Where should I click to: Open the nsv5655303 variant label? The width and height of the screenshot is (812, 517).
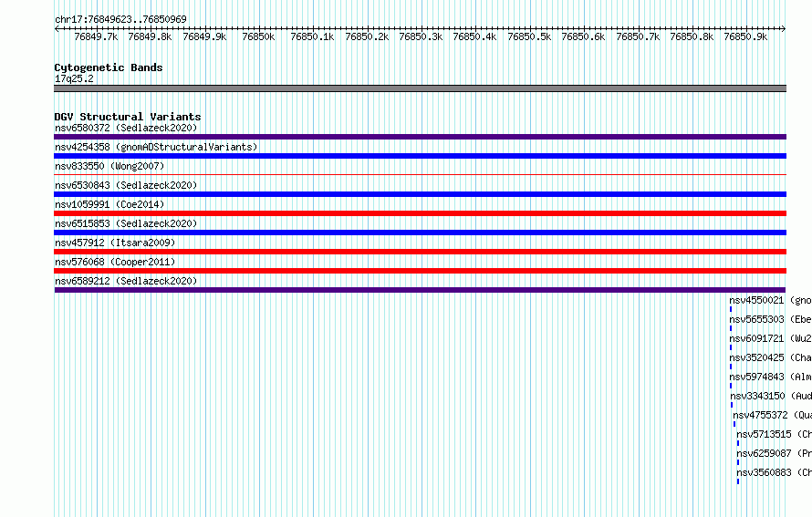pyautogui.click(x=770, y=319)
